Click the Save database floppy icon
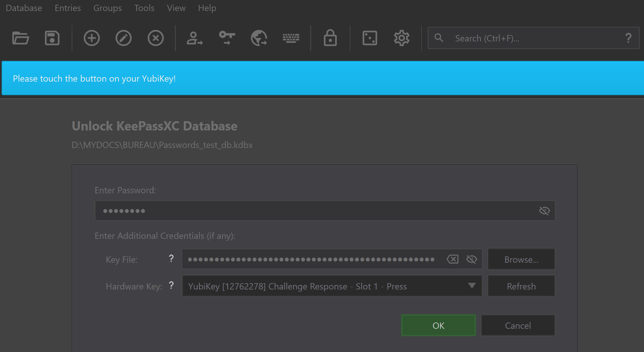The width and height of the screenshot is (644, 352). [52, 38]
